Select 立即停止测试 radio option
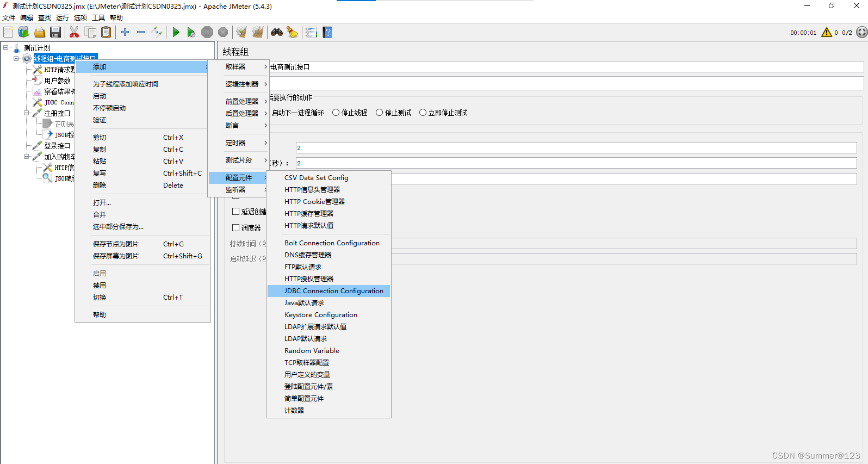The image size is (868, 464). 443,113
